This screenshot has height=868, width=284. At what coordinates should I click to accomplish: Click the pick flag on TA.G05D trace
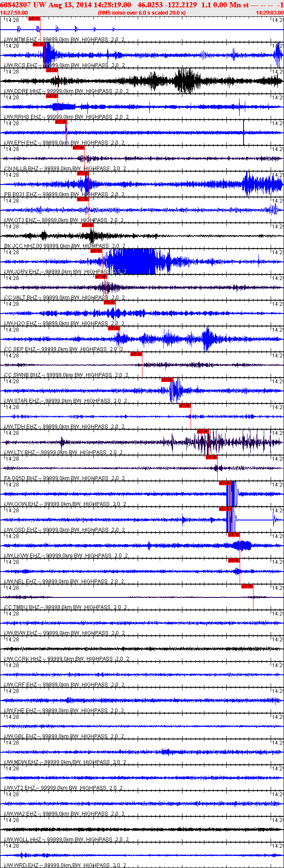212,457
